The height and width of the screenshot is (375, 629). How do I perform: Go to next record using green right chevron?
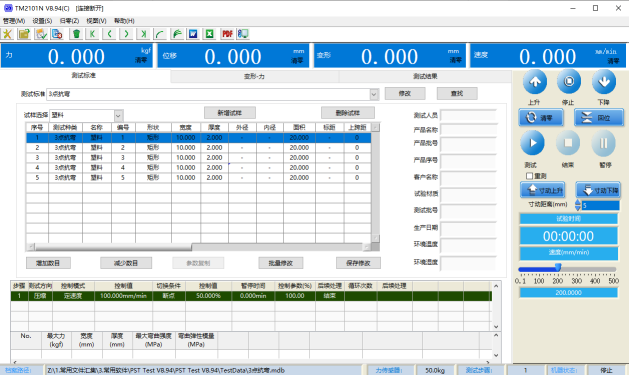click(126, 34)
